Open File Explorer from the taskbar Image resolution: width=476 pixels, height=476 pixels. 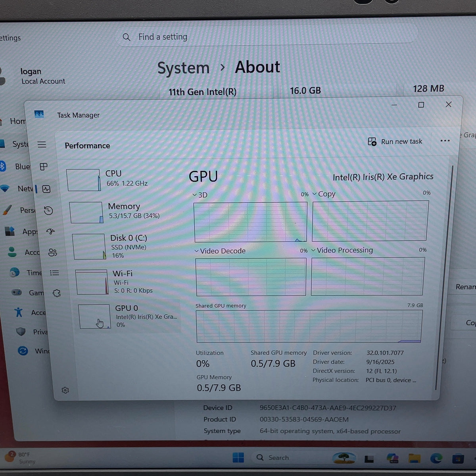414,459
